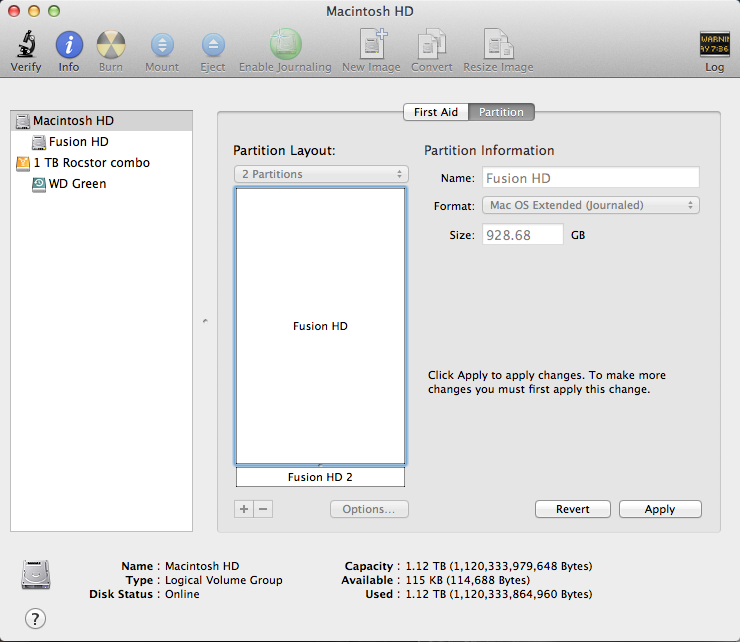Screen dimensions: 740x642
Task: Click the Apply button
Action: [660, 509]
